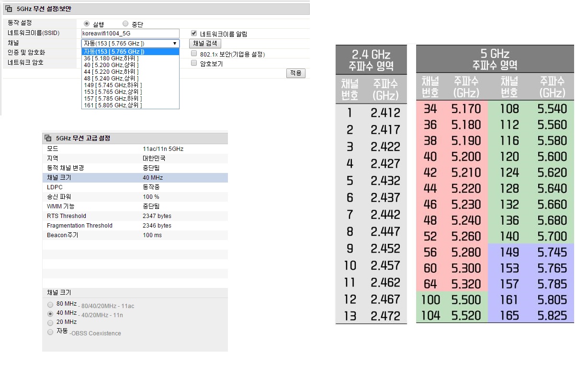Check the 암호보기 checkbox
Viewport: 588px width, 390px height.
194,63
